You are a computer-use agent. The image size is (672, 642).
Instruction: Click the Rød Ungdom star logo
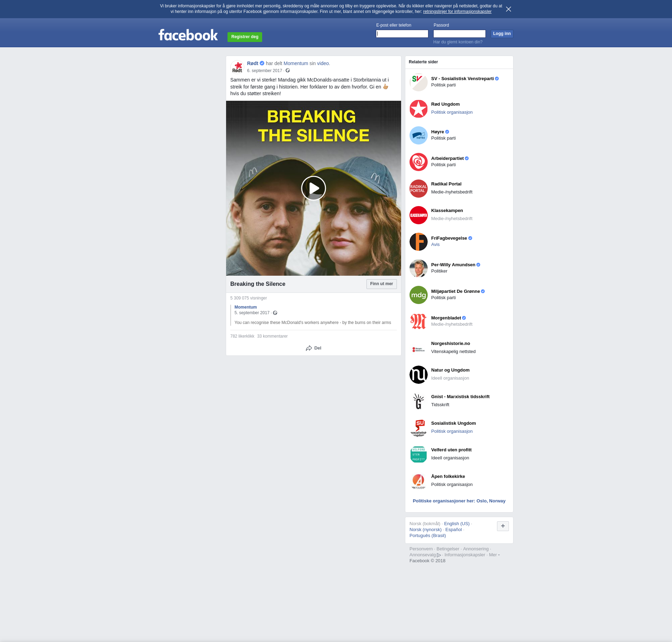[419, 109]
